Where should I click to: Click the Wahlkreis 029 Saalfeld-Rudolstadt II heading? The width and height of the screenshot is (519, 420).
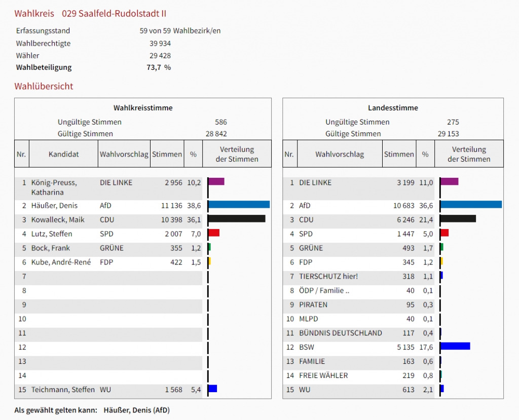(x=90, y=14)
